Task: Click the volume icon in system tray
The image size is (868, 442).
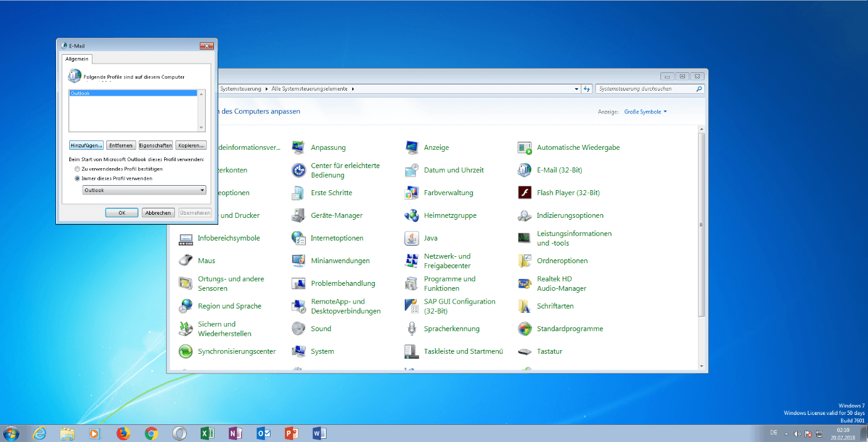Action: click(797, 434)
